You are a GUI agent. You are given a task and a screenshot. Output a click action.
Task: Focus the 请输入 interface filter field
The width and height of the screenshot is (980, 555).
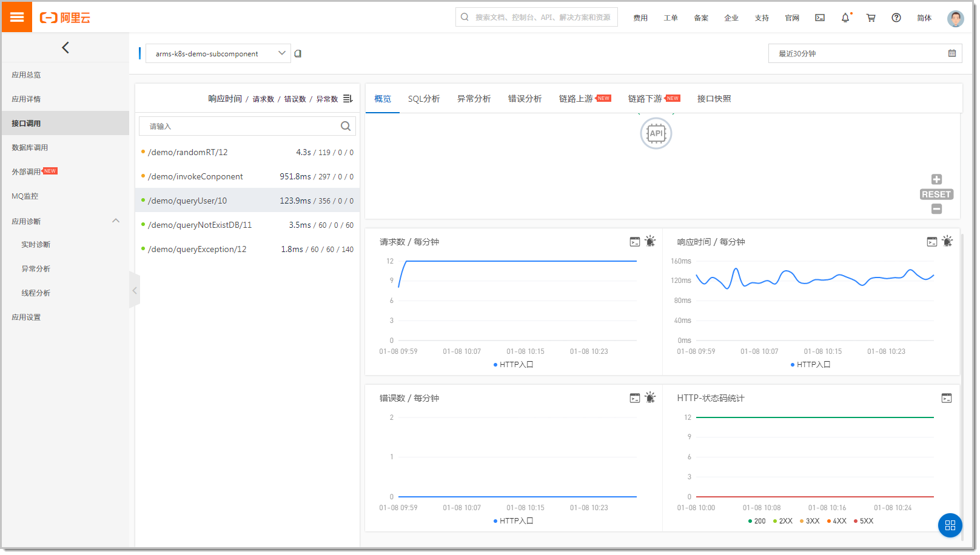247,126
